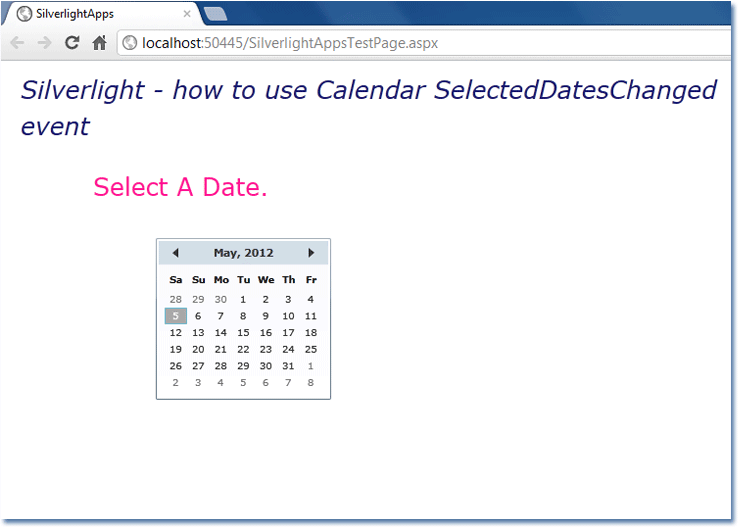Go to the home page icon
The width and height of the screenshot is (745, 529).
(99, 43)
